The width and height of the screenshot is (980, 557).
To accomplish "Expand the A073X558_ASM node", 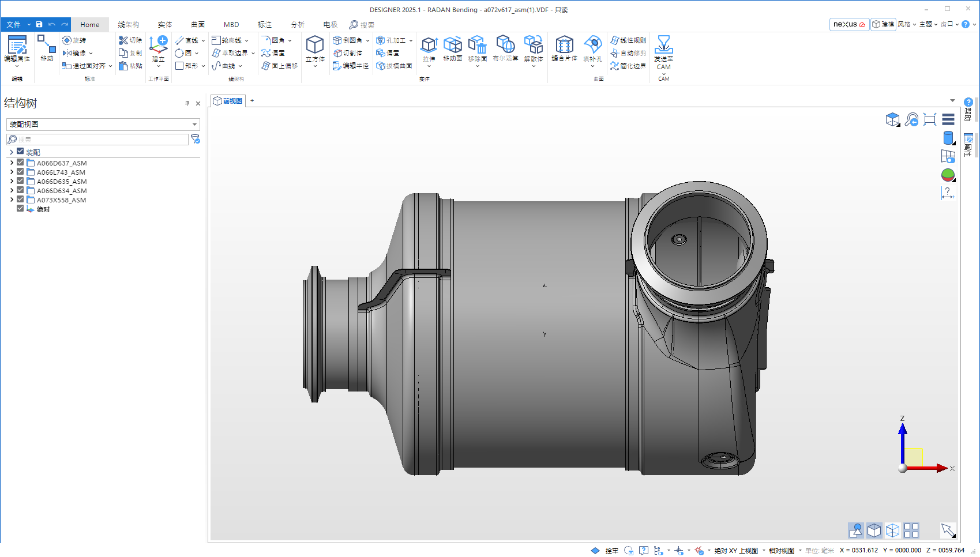I will (12, 200).
